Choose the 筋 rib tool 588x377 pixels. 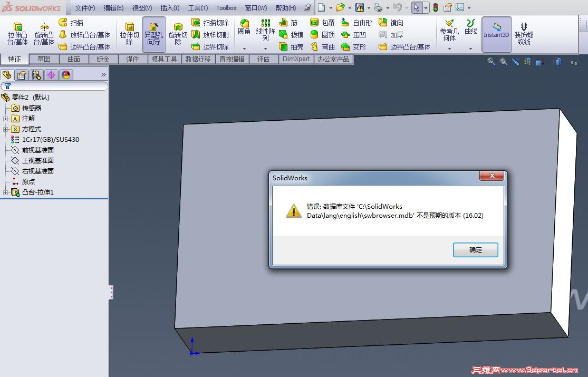point(288,23)
